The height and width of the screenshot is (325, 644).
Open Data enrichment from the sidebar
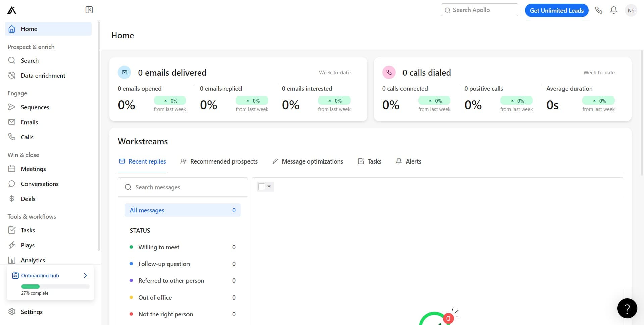pos(43,75)
